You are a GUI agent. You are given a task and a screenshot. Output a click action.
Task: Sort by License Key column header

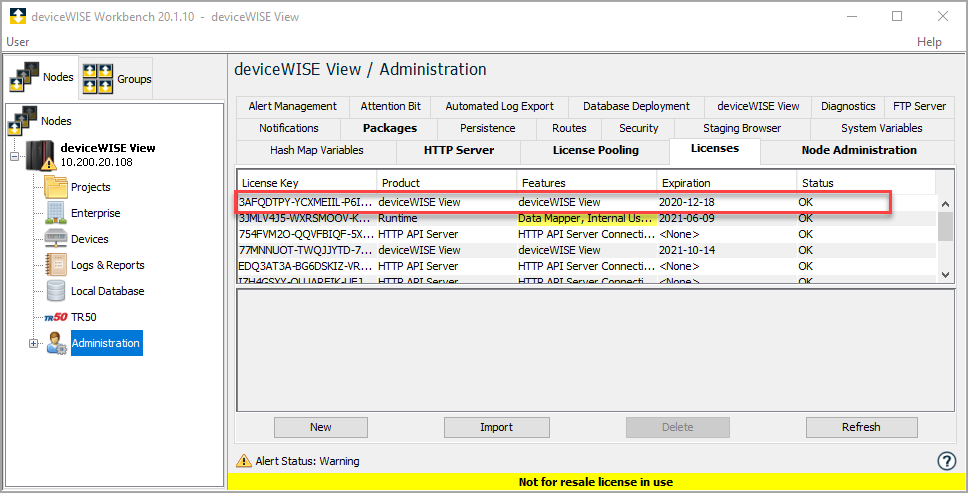307,183
